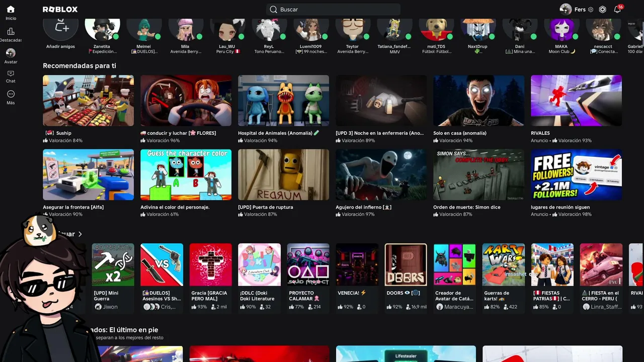Click the Premium badge beside Fers
Image resolution: width=644 pixels, height=362 pixels.
pos(591,10)
